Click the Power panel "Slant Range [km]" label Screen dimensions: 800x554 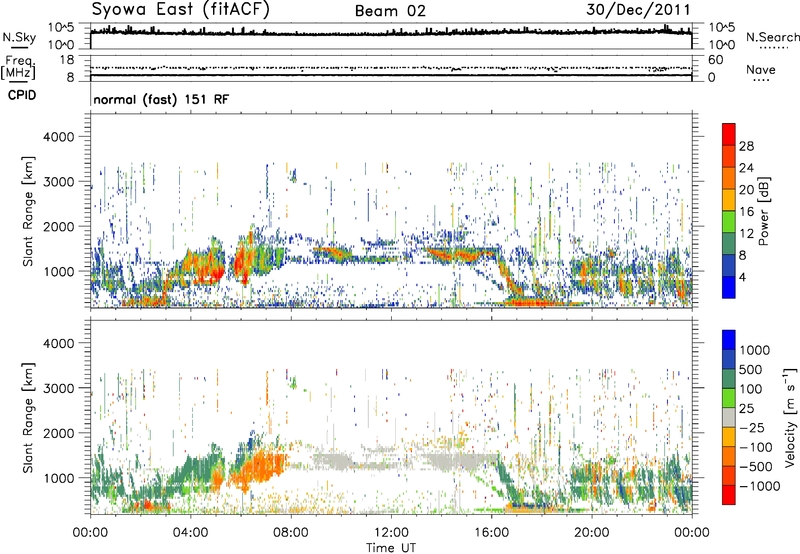(x=27, y=211)
